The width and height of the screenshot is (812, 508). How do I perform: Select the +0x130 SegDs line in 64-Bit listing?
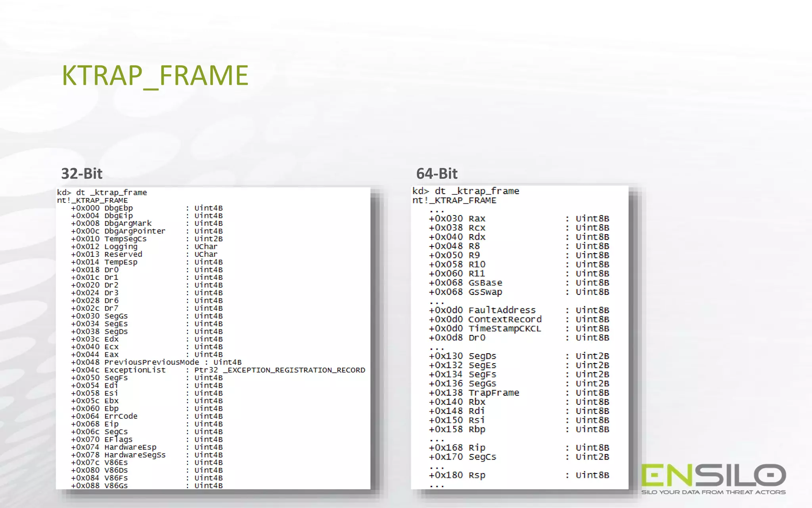(x=519, y=356)
